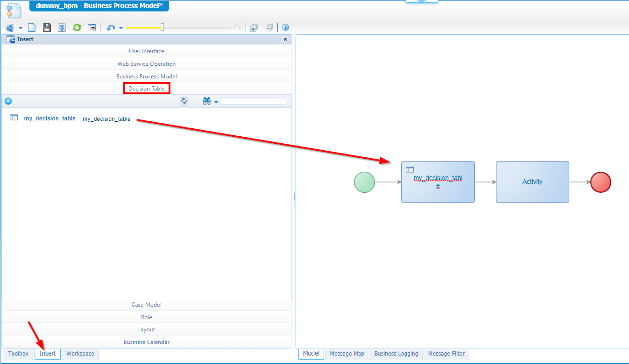629x364 pixels.
Task: Open the model preview icon
Action: 92,28
